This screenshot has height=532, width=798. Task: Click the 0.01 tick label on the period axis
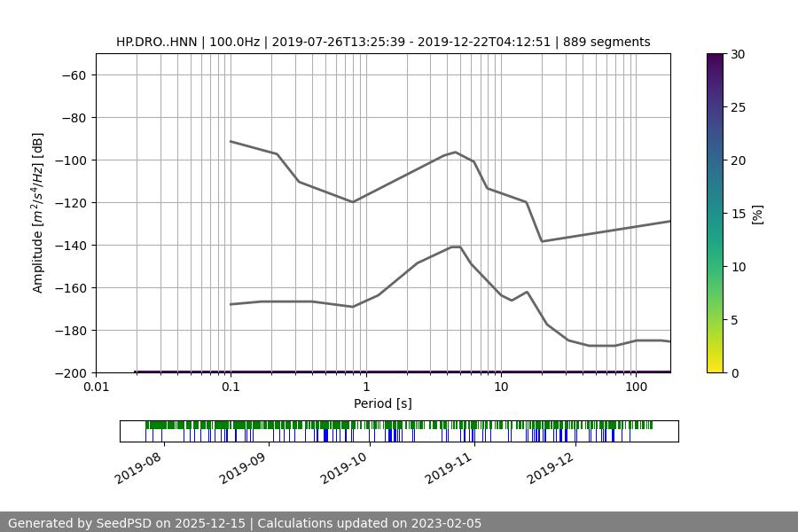(x=96, y=387)
